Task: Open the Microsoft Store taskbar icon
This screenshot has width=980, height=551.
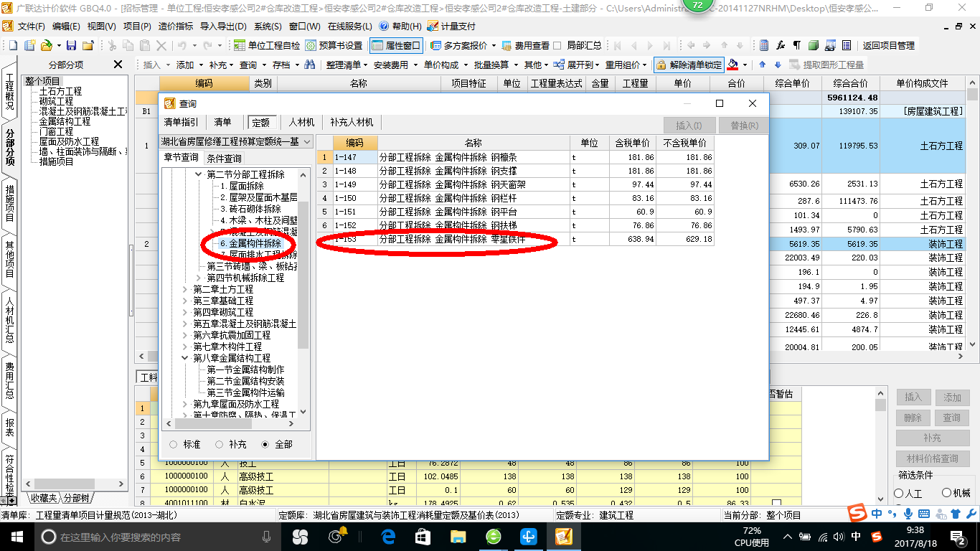Action: tap(423, 536)
